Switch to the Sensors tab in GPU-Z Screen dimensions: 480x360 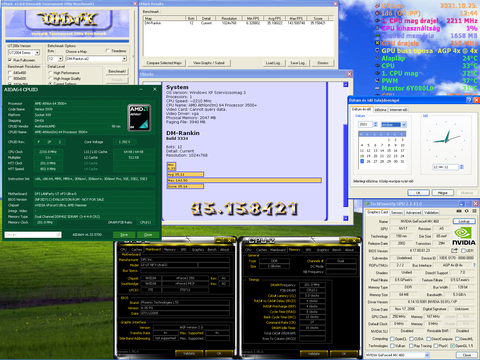(397, 212)
